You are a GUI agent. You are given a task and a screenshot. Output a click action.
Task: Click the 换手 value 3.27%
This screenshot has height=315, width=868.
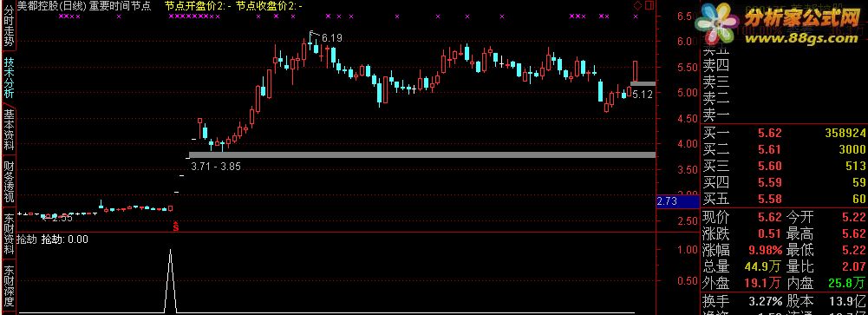click(x=766, y=302)
